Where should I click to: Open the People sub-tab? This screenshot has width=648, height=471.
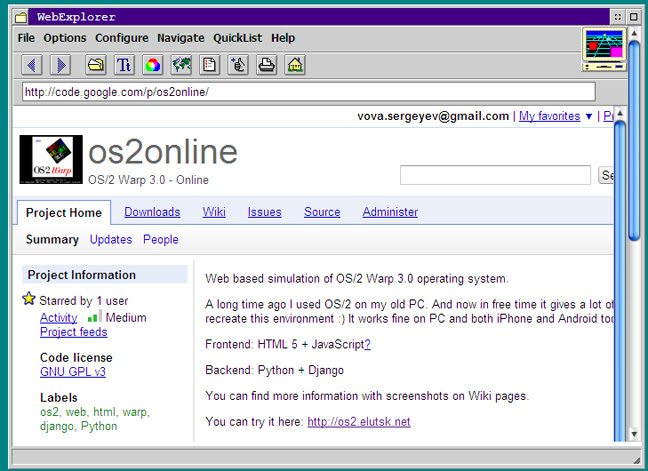tap(161, 240)
